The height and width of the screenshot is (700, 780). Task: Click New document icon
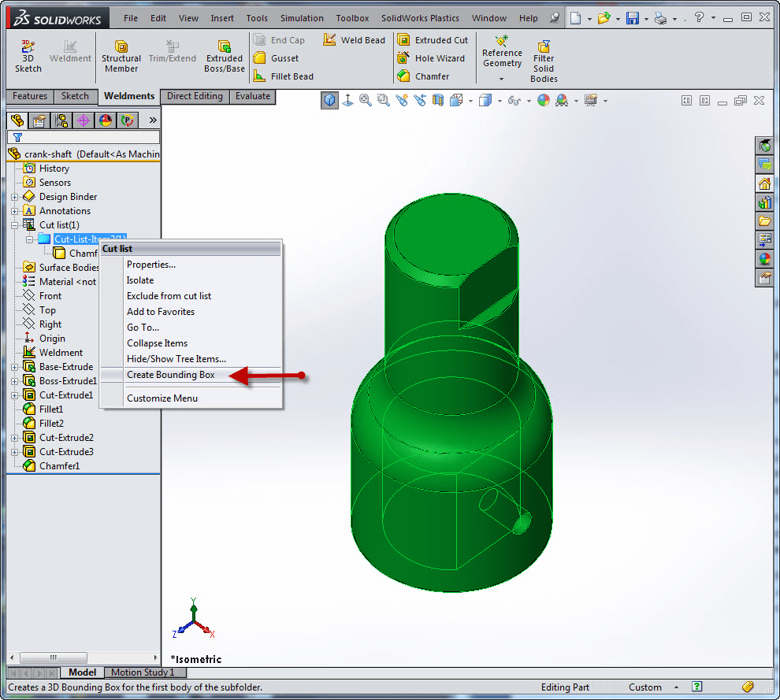pos(576,18)
